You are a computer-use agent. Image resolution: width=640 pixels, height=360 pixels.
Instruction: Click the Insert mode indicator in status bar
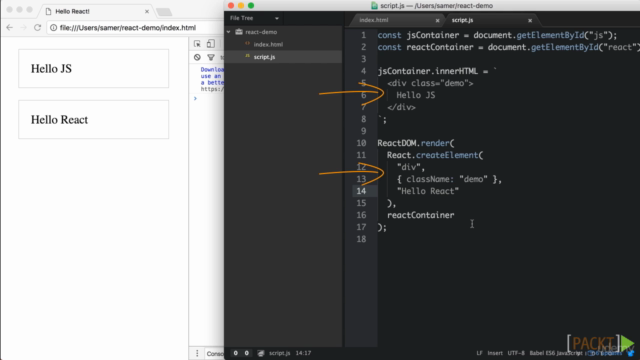(x=495, y=353)
